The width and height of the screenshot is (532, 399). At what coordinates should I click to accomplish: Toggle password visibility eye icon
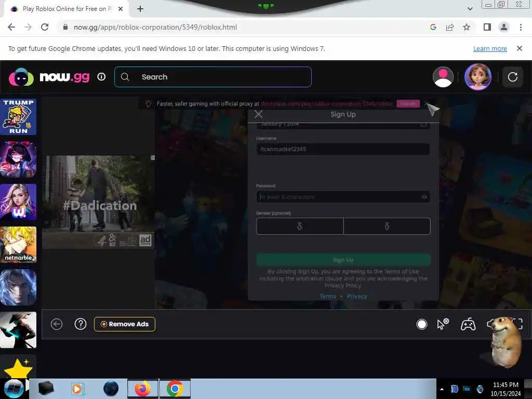point(424,197)
